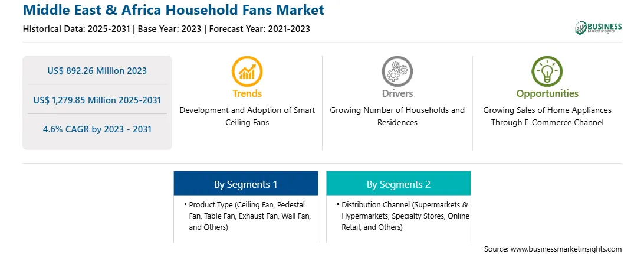Open the www.businessmarketinsights.com source link

566,249
